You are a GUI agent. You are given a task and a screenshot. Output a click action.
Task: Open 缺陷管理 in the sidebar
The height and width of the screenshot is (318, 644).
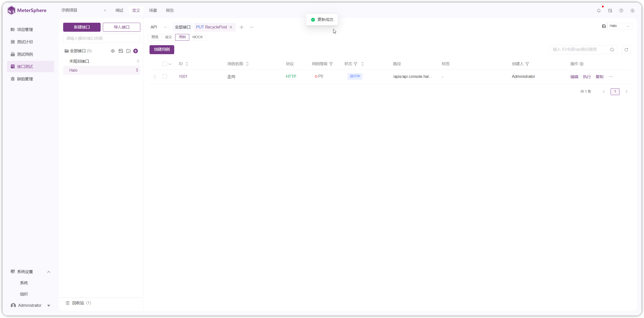30,79
